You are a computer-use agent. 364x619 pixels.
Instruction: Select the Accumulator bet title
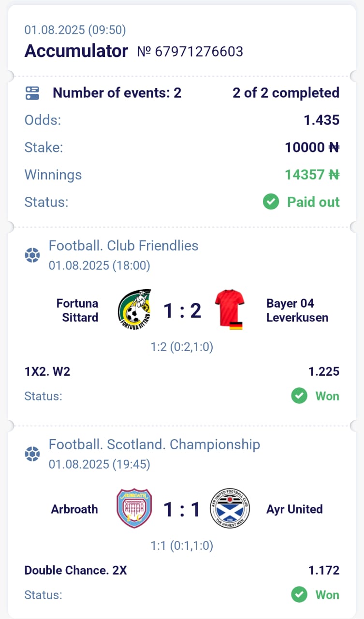pyautogui.click(x=76, y=51)
